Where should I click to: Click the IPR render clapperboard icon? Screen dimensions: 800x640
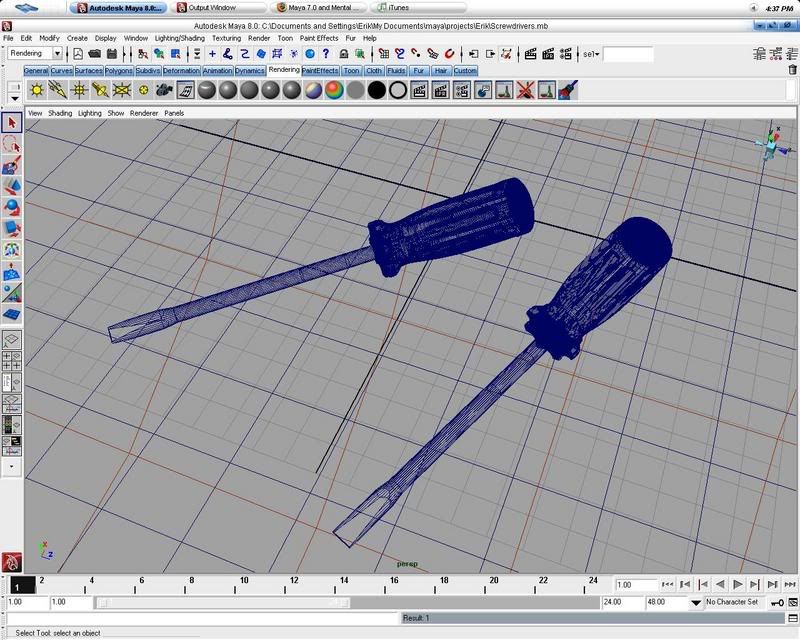click(548, 54)
